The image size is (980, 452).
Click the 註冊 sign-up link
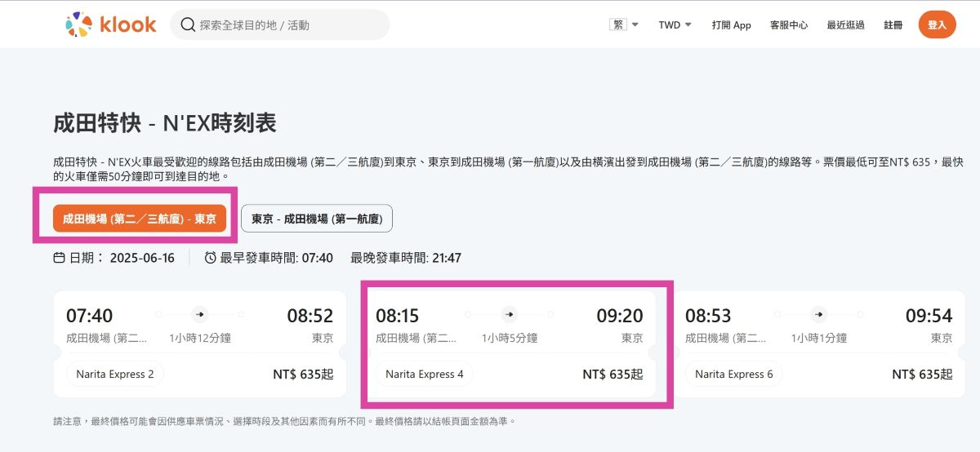click(893, 24)
